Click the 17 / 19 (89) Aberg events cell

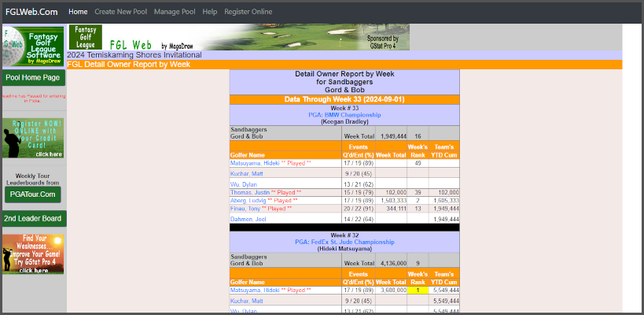point(358,201)
